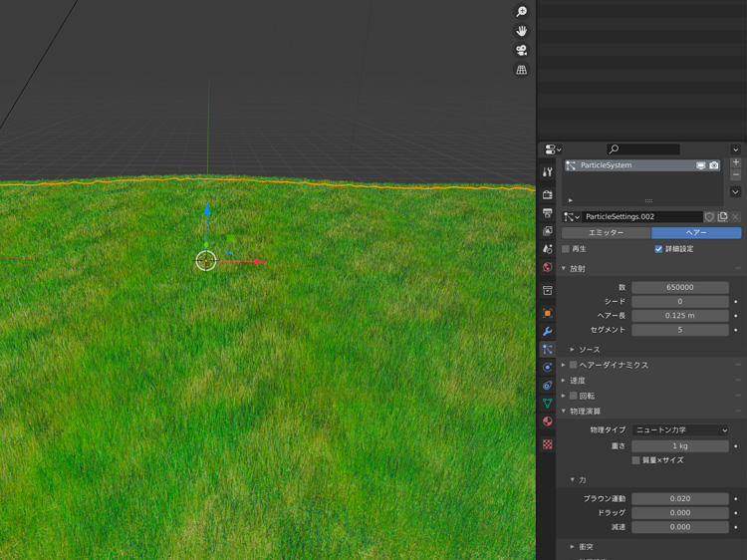Open the Tool properties tab icon
Viewport: 747px width, 560px height.
[547, 172]
